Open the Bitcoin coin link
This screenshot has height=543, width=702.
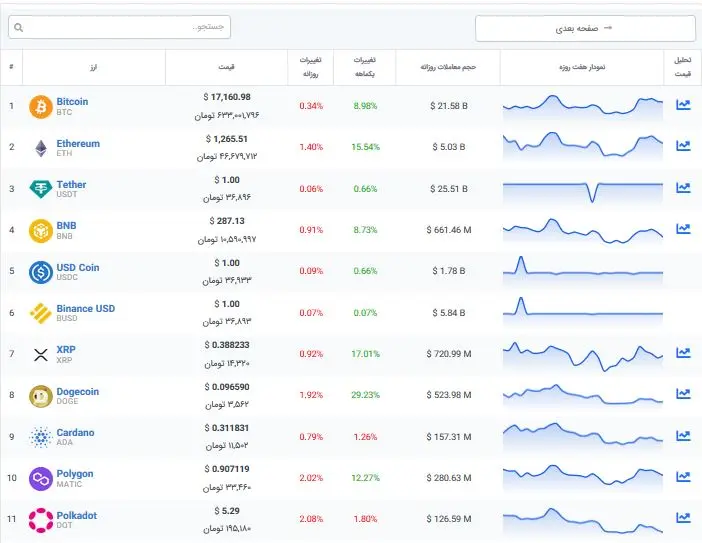pos(72,102)
